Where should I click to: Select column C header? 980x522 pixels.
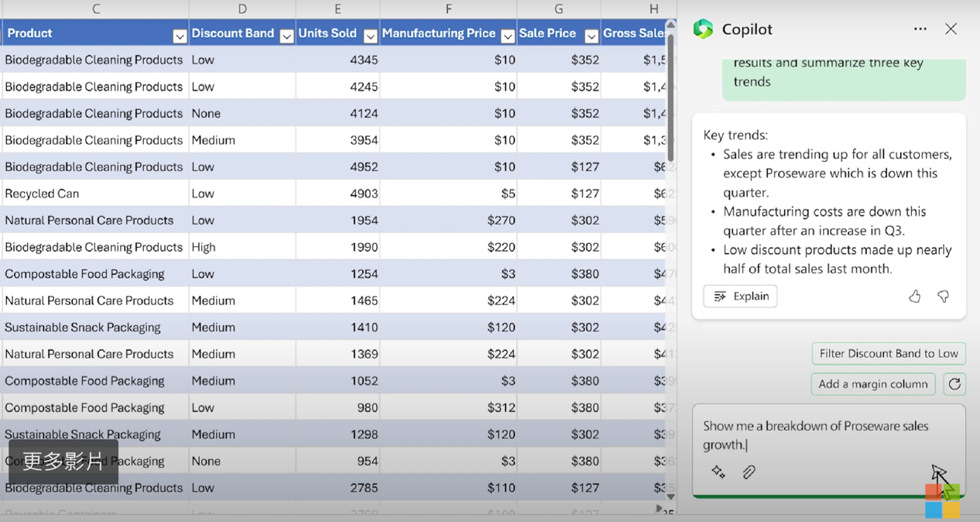click(x=96, y=9)
